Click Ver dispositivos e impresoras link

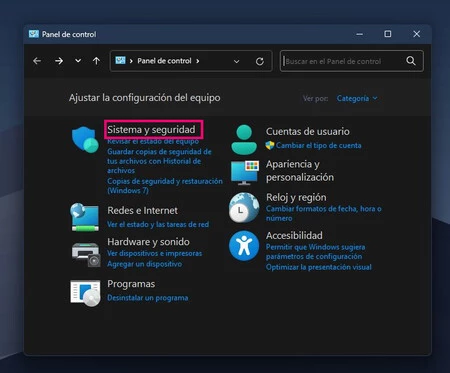(155, 253)
